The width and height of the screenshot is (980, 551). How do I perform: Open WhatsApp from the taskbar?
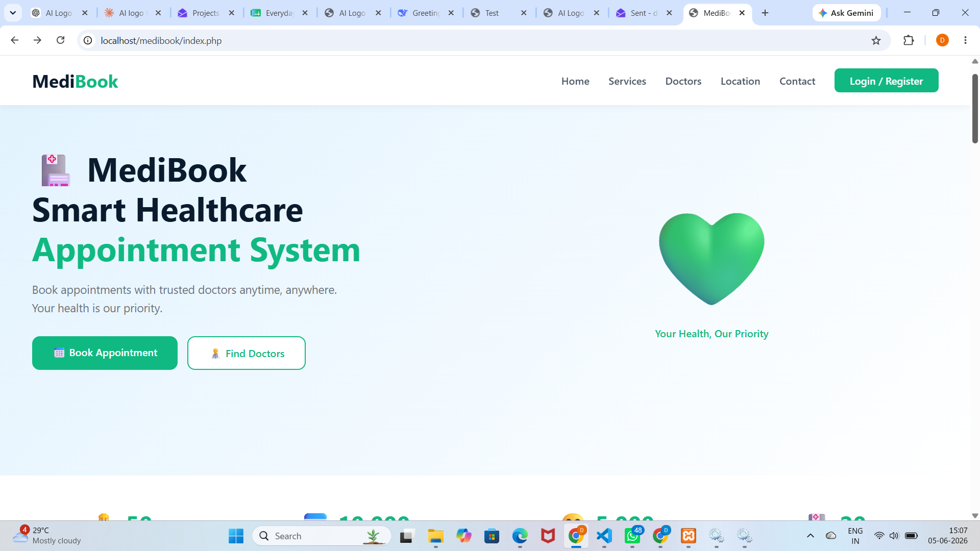[x=632, y=536]
